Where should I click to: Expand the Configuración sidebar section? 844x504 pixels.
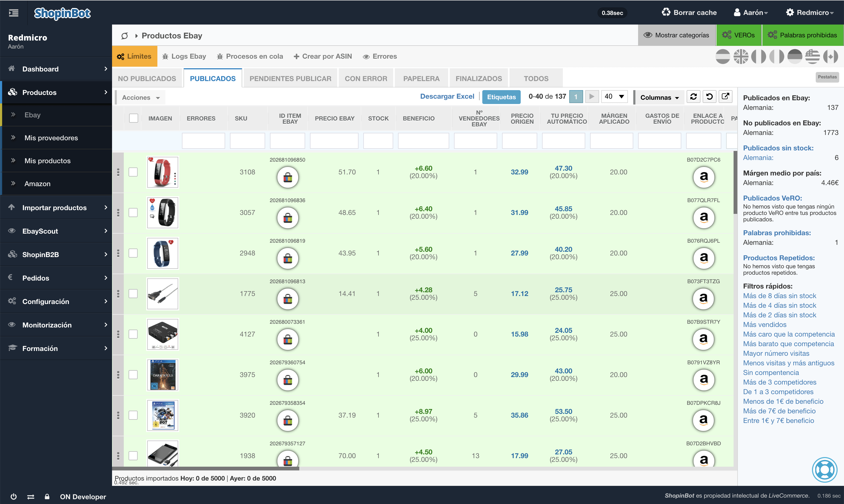(x=56, y=301)
